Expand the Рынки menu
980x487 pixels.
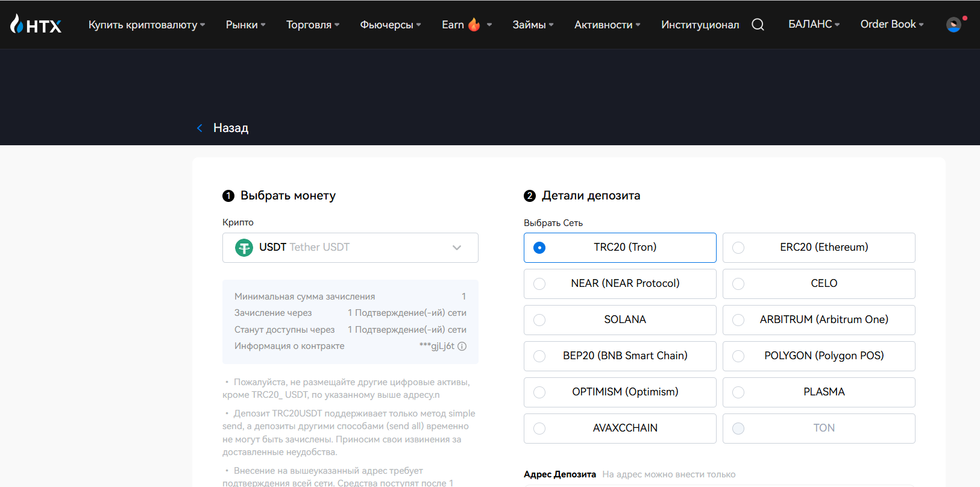pyautogui.click(x=246, y=25)
